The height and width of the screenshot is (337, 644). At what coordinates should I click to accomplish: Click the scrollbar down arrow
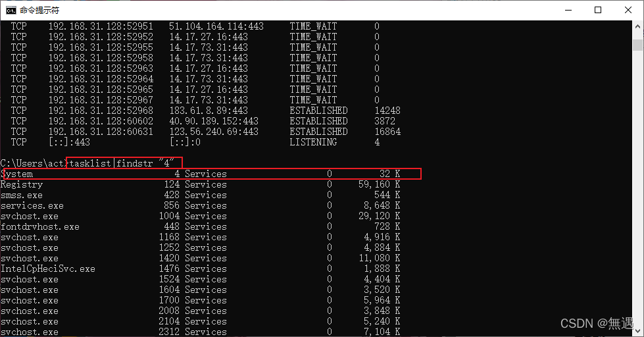[x=637, y=330]
